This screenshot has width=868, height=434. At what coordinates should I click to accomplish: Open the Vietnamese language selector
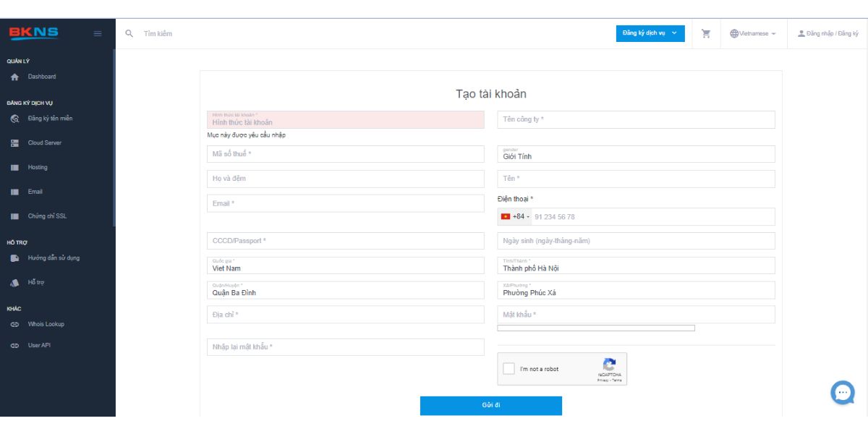coord(753,34)
